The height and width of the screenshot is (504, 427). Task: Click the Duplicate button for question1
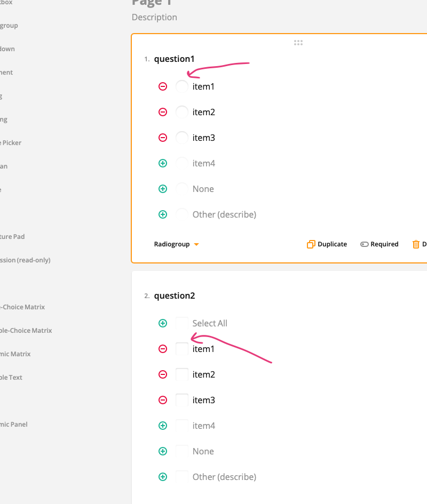[x=327, y=244]
